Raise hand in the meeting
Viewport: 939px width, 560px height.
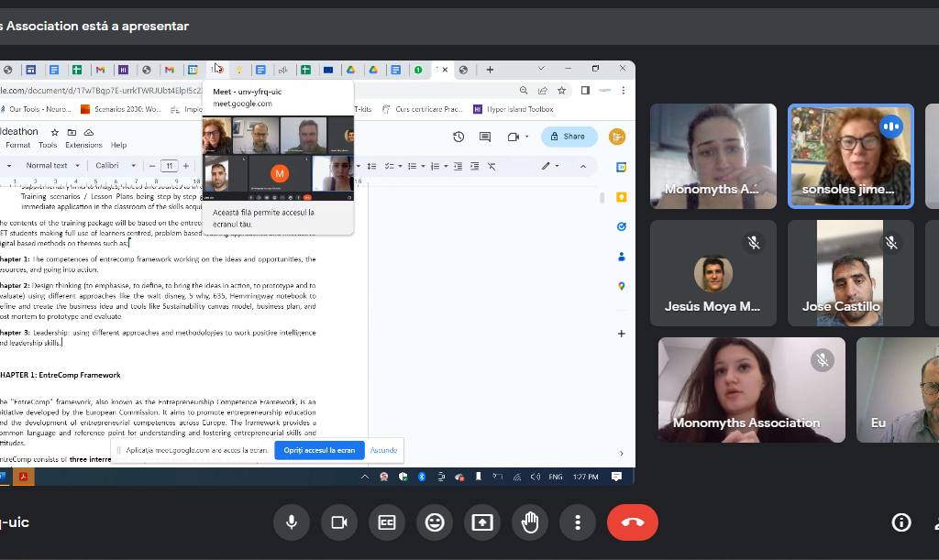click(x=530, y=522)
